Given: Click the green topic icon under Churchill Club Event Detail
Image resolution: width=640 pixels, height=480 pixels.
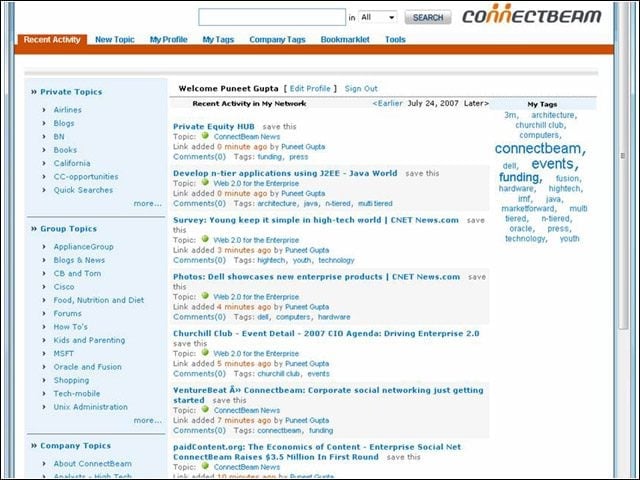Looking at the screenshot, I should point(205,353).
